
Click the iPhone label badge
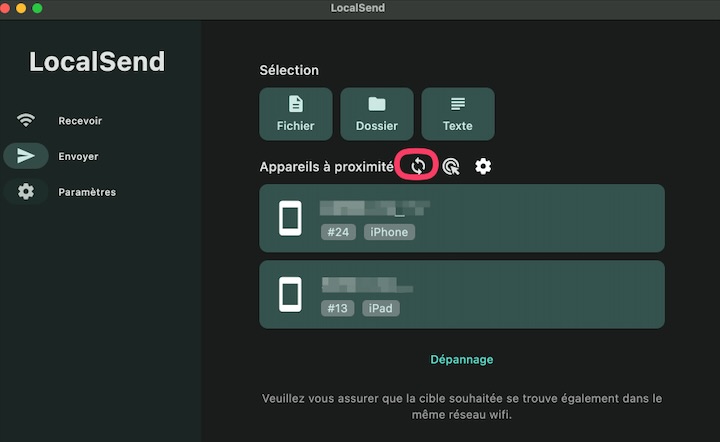[389, 232]
